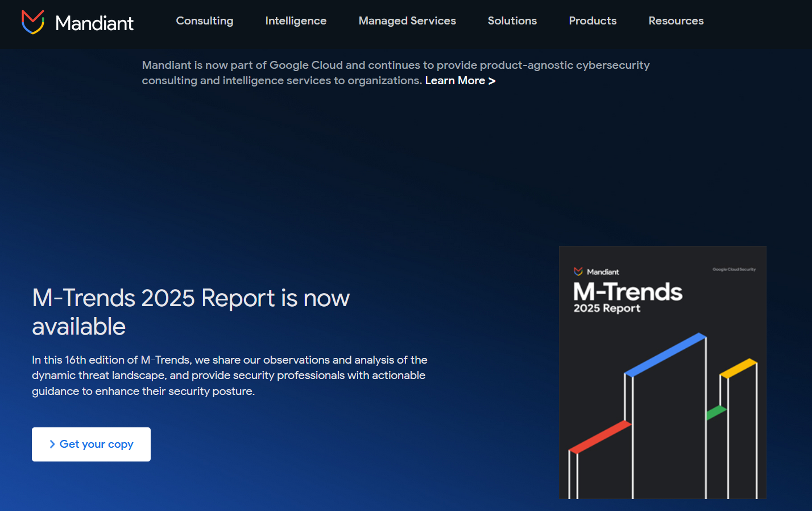812x511 pixels.
Task: Click the arrow after Learn More
Action: pyautogui.click(x=492, y=81)
